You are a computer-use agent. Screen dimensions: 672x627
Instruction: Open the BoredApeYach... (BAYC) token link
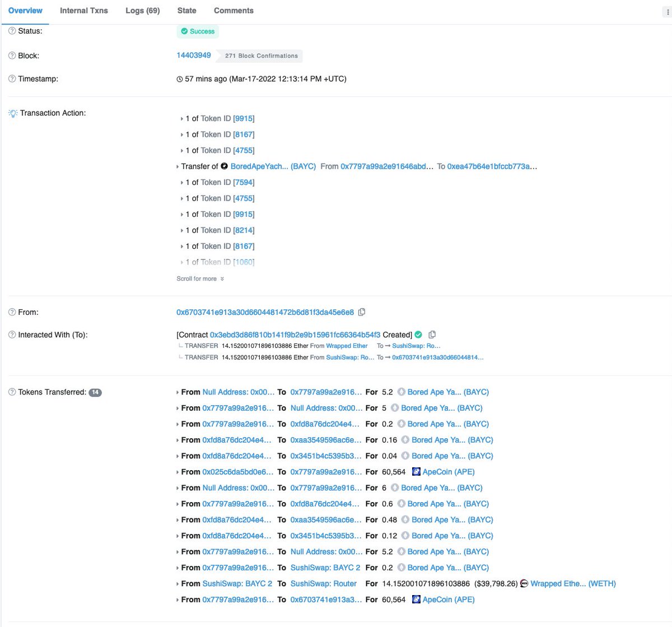tap(273, 166)
